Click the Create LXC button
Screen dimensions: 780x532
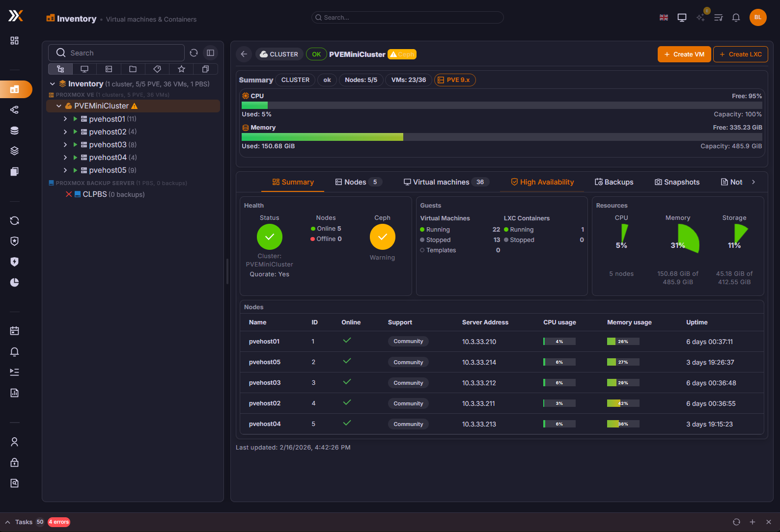(x=741, y=54)
